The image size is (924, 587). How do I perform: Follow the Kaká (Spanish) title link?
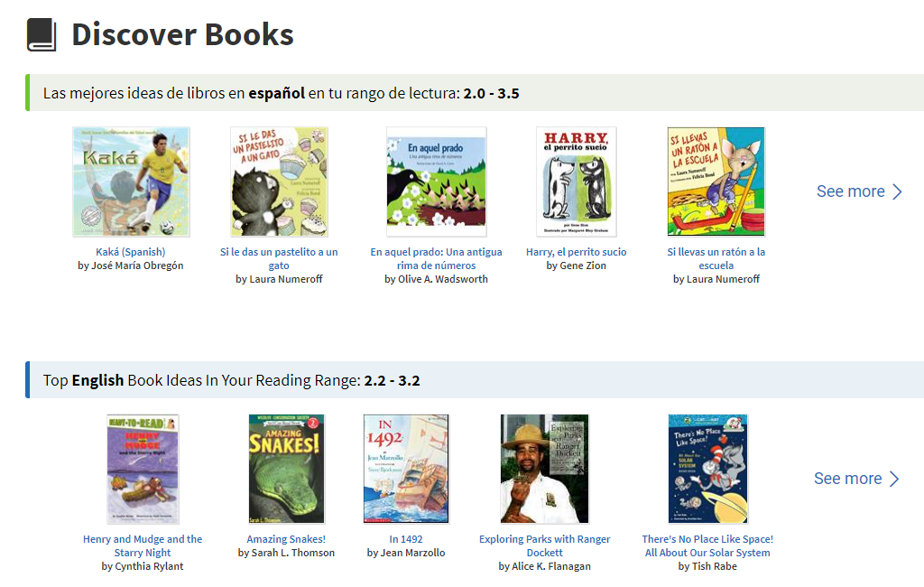click(x=131, y=252)
